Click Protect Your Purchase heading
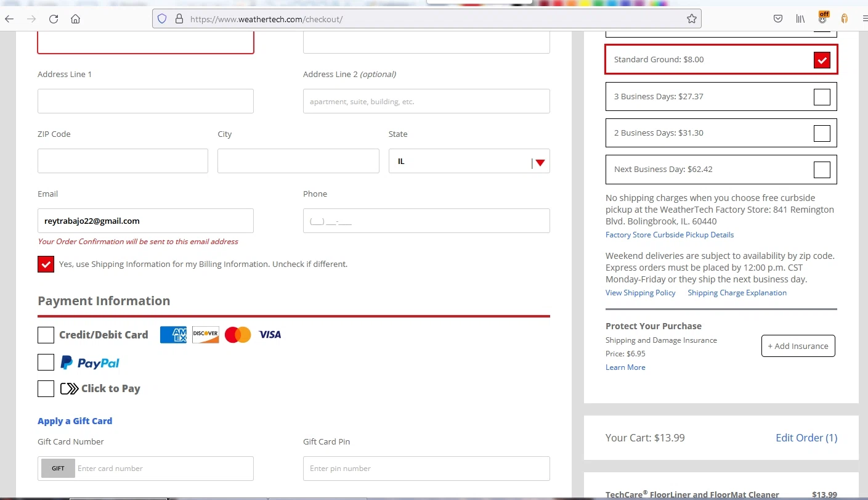868x500 pixels. [x=654, y=326]
